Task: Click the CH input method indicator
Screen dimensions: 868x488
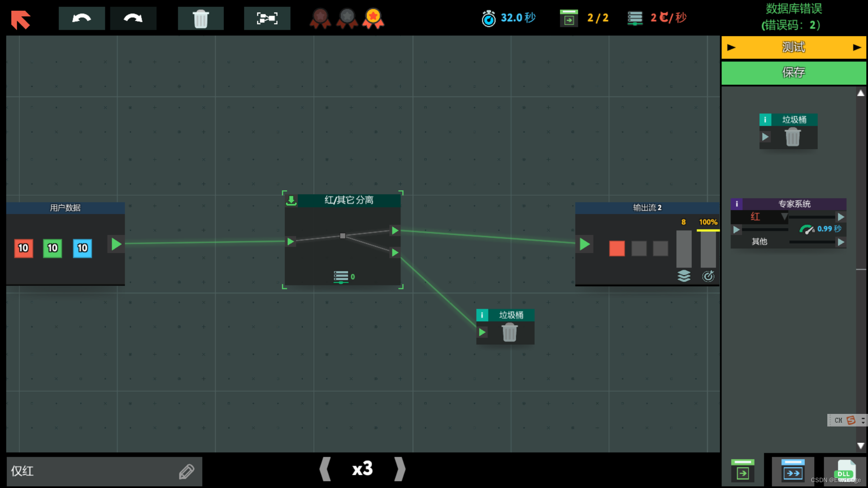Action: pos(839,420)
